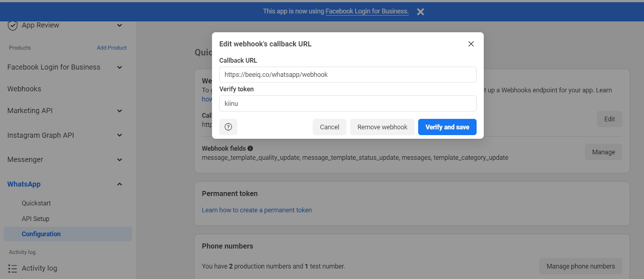Viewport: 644px width, 279px height.
Task: Select Marketing API in the sidebar
Action: click(30, 110)
